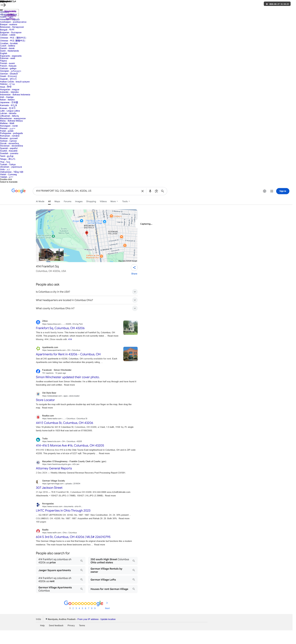Expand 'What county is Columbus Ohio in?'

(x=87, y=308)
